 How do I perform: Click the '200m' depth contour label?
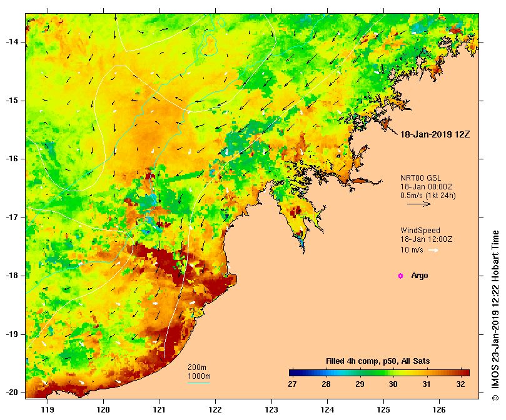coord(197,367)
